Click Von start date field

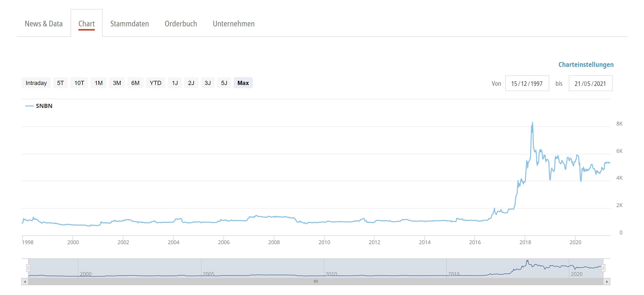[x=527, y=84]
